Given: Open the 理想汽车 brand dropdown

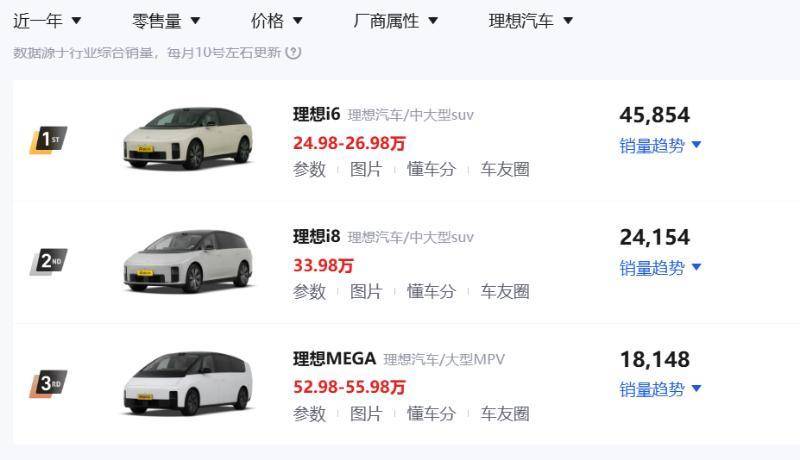Looking at the screenshot, I should click(531, 20).
